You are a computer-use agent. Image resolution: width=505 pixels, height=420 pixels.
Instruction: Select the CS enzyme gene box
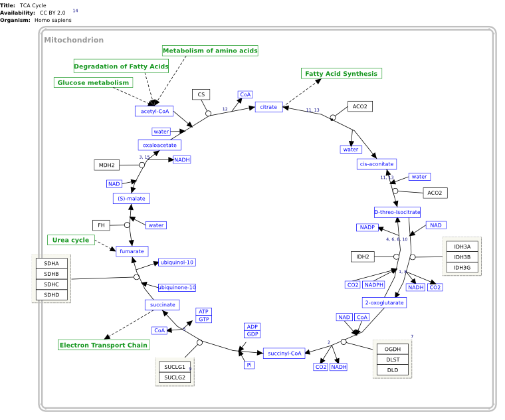pos(201,94)
